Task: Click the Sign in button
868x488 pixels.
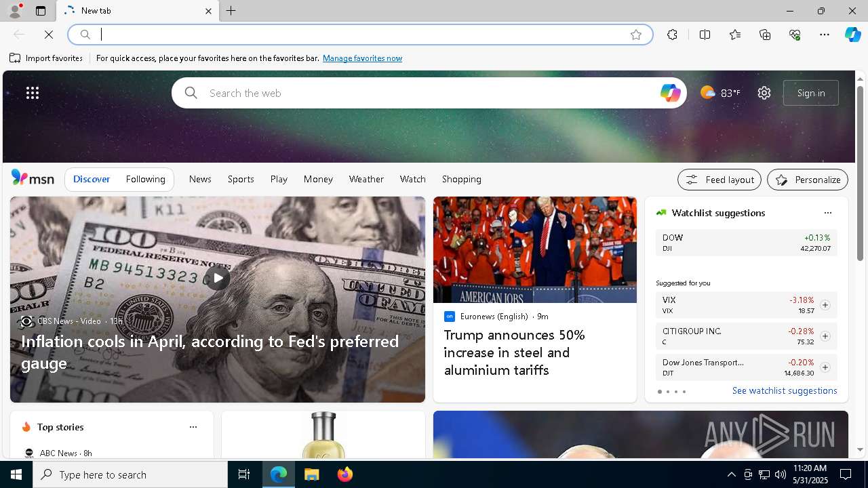Action: click(x=811, y=93)
